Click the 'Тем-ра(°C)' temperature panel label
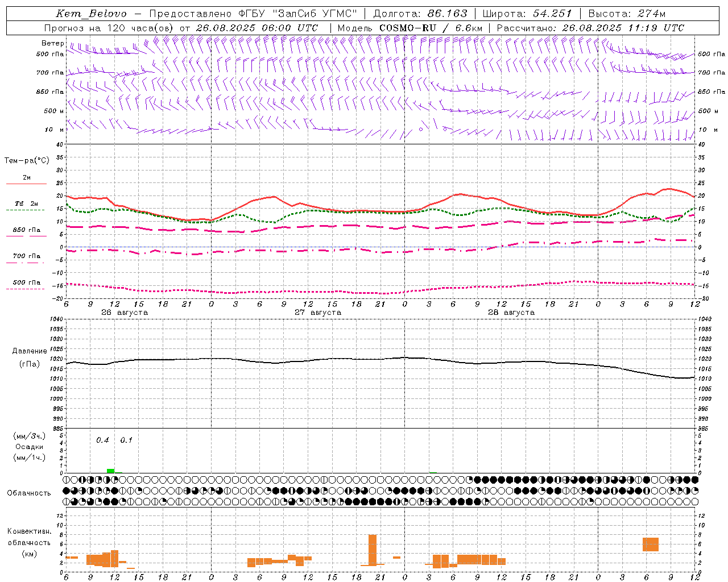728x582 pixels. click(x=27, y=161)
